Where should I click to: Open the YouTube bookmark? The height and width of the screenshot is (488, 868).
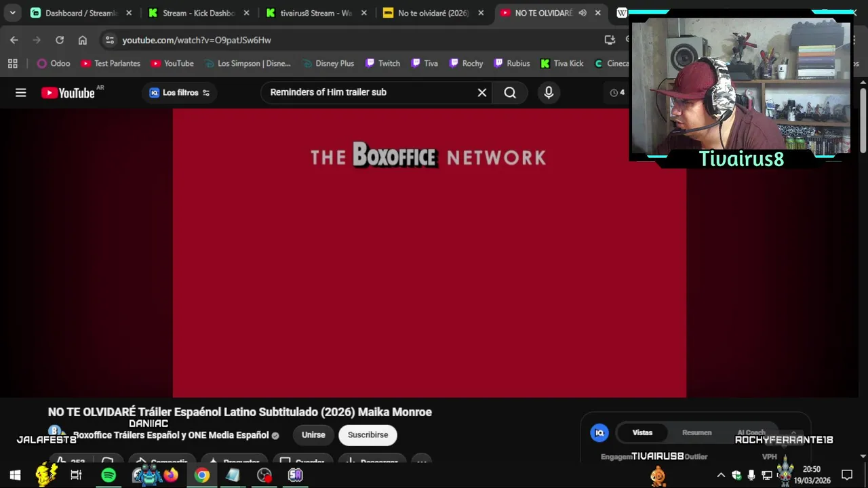point(172,64)
